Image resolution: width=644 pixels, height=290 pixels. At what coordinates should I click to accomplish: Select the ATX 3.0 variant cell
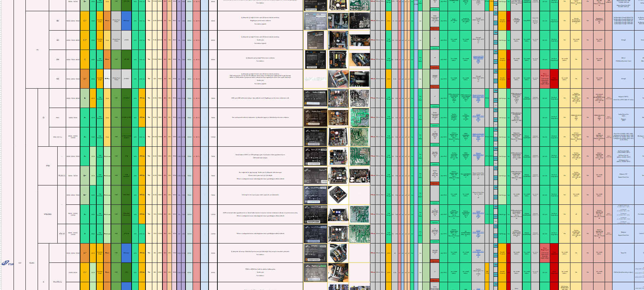(62, 234)
